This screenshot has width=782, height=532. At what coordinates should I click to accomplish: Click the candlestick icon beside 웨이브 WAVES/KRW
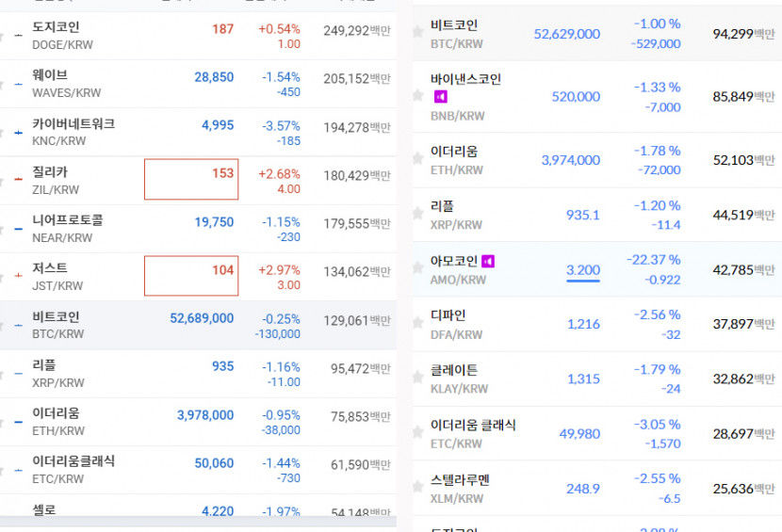[19, 84]
